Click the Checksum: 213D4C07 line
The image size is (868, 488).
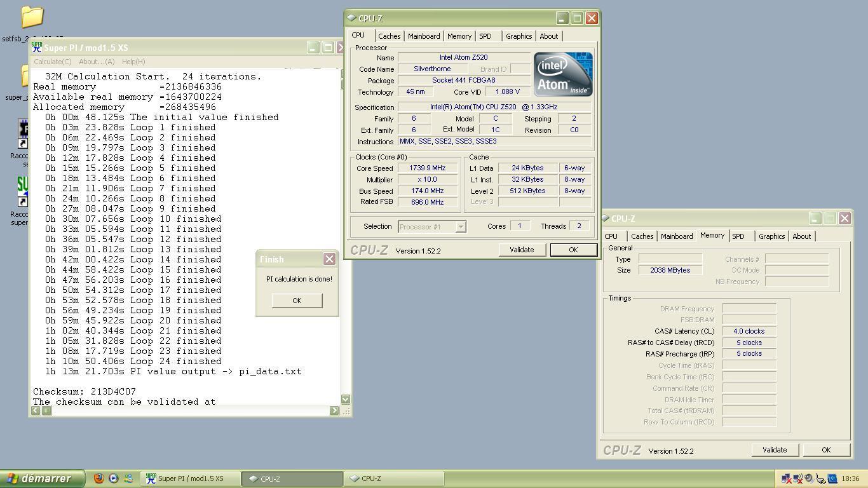pyautogui.click(x=85, y=391)
